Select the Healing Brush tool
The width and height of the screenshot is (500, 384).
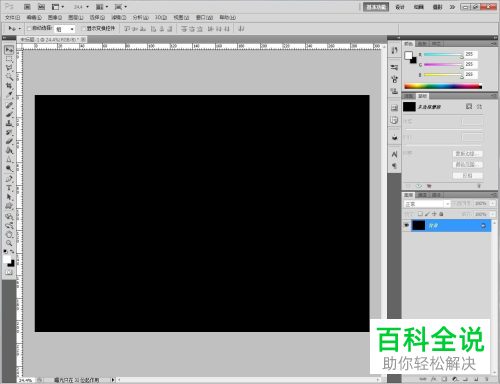click(x=9, y=106)
